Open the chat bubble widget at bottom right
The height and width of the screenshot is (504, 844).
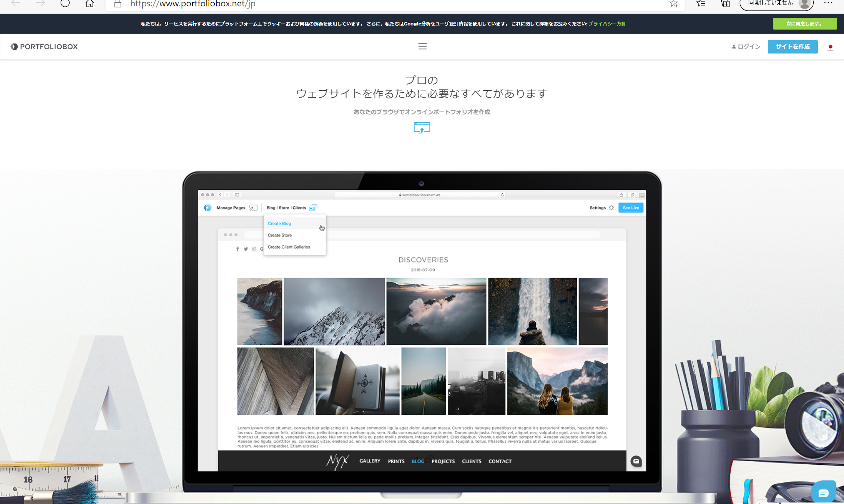[x=823, y=493]
